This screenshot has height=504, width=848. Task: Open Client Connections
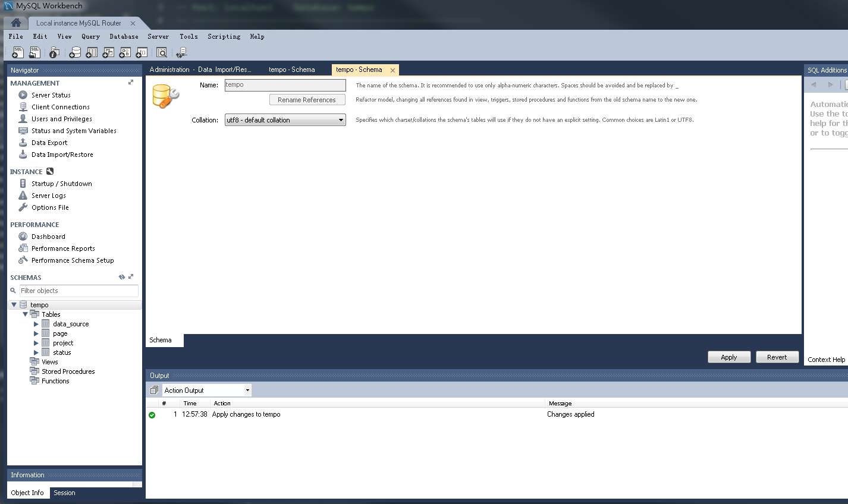pyautogui.click(x=60, y=107)
